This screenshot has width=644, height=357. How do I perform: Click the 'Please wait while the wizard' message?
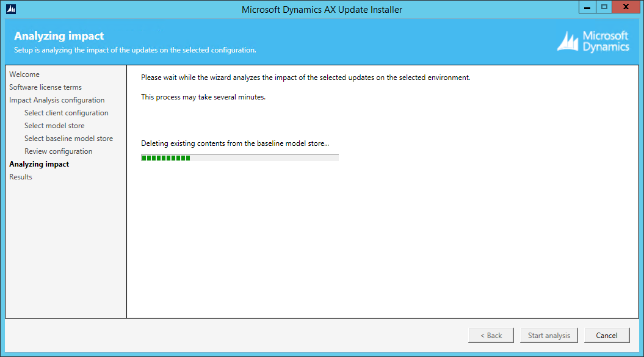tap(306, 78)
